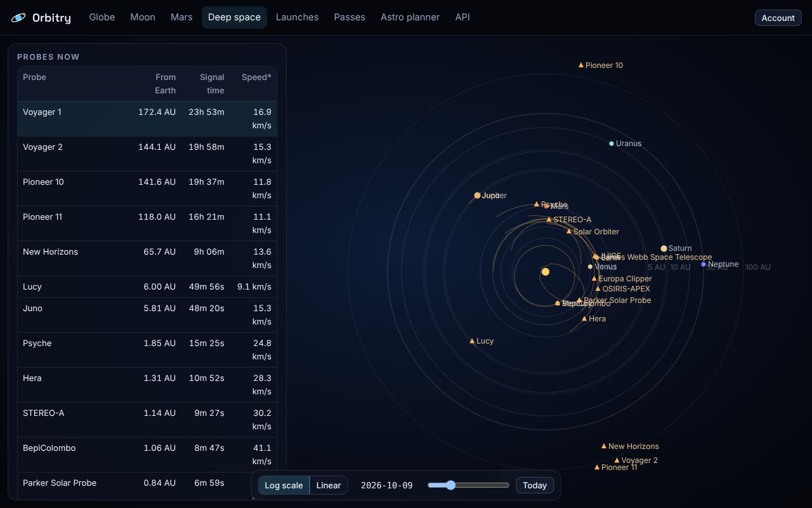Image resolution: width=812 pixels, height=508 pixels.
Task: Select the STEREO-A triangle marker
Action: (x=549, y=220)
